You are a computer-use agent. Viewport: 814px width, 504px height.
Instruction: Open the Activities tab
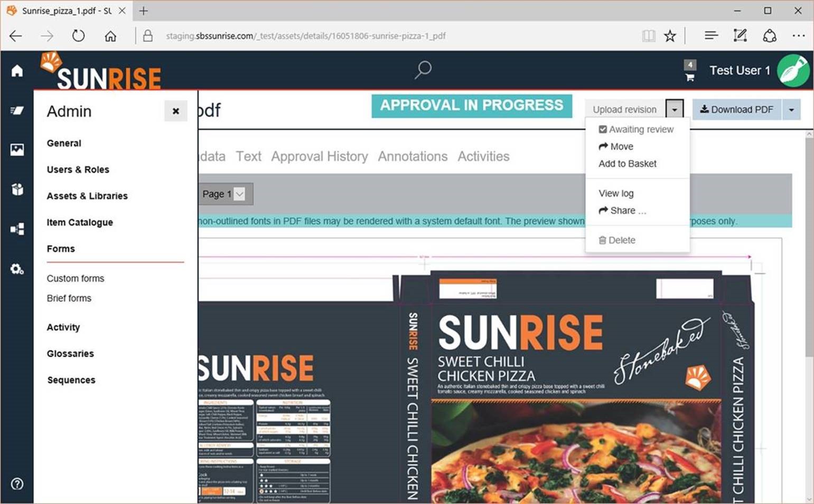(483, 156)
